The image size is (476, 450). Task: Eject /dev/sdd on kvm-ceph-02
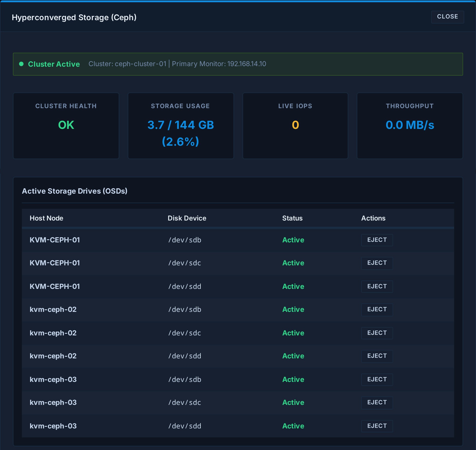(x=377, y=356)
